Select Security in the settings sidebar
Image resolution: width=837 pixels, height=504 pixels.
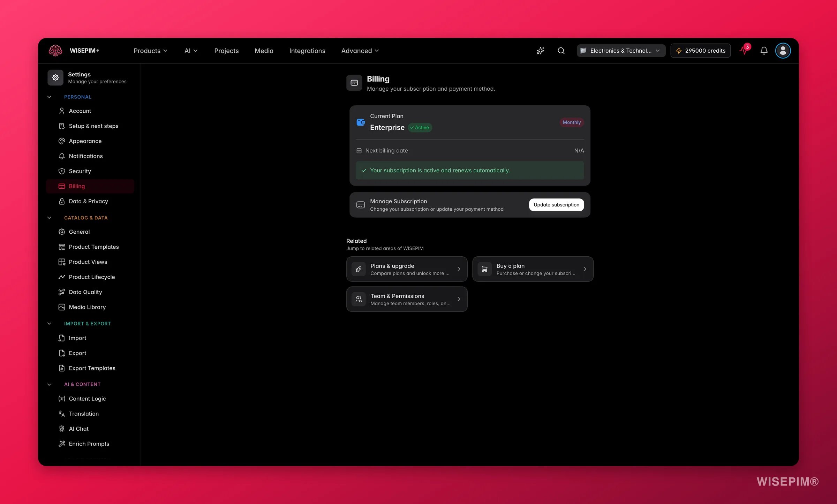pos(90,171)
